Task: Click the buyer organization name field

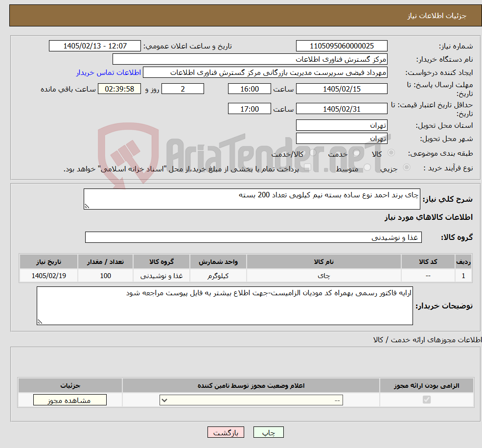Action: click(x=250, y=59)
